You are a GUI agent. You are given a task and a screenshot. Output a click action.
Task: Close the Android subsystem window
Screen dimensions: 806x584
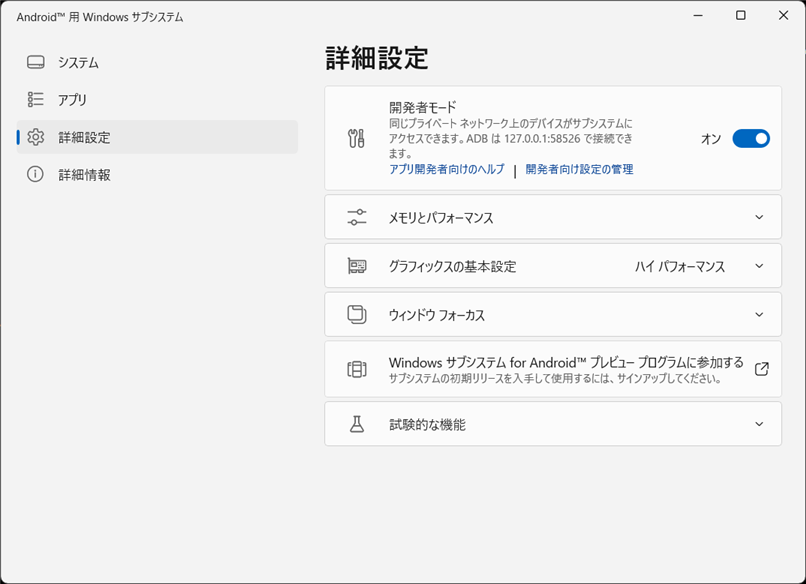[783, 15]
